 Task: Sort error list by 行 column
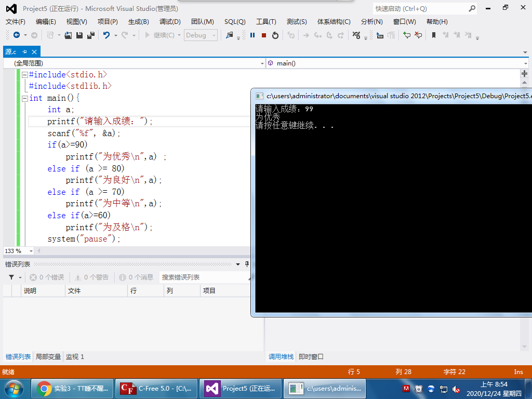pyautogui.click(x=146, y=291)
